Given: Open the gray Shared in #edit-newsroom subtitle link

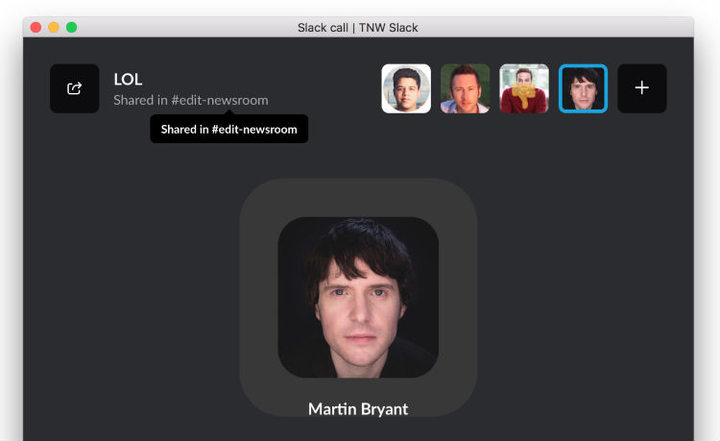Looking at the screenshot, I should pos(190,100).
